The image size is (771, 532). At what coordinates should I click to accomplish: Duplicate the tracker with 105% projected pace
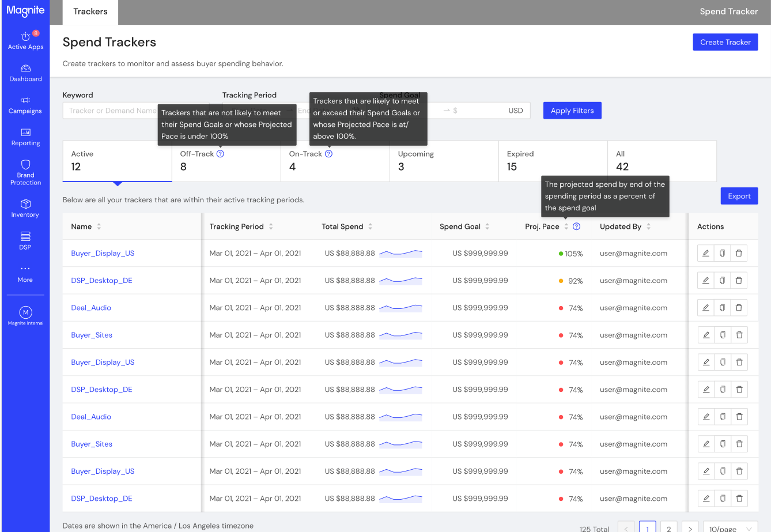tap(722, 253)
